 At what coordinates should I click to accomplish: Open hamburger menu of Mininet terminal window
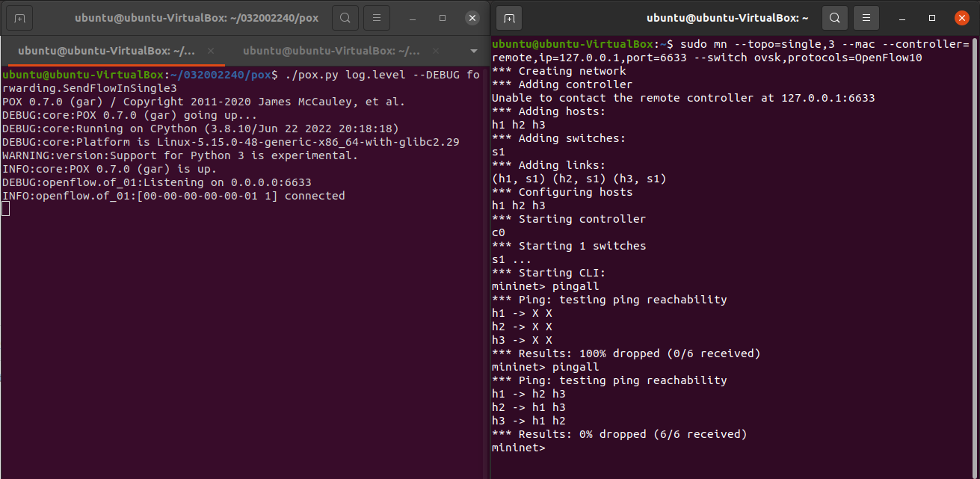866,17
